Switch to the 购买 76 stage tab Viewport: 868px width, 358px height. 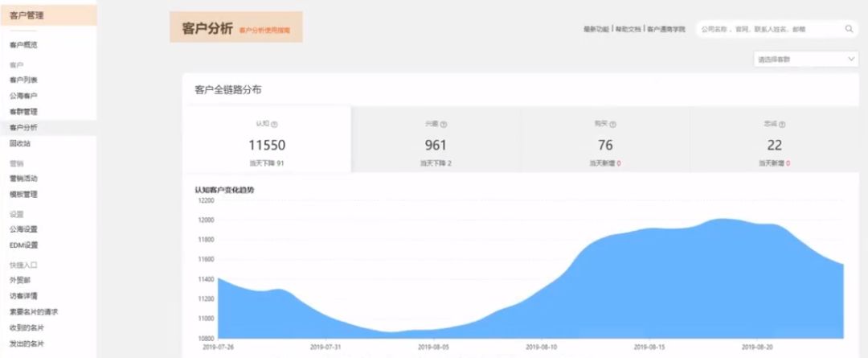pos(605,140)
